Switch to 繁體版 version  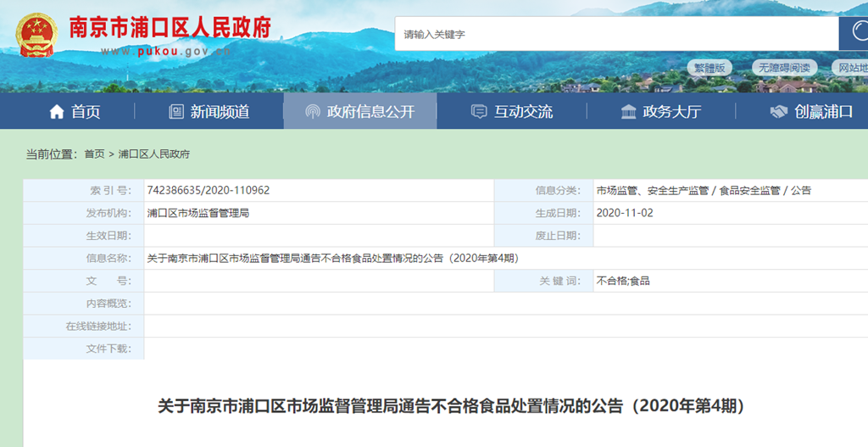coord(709,68)
